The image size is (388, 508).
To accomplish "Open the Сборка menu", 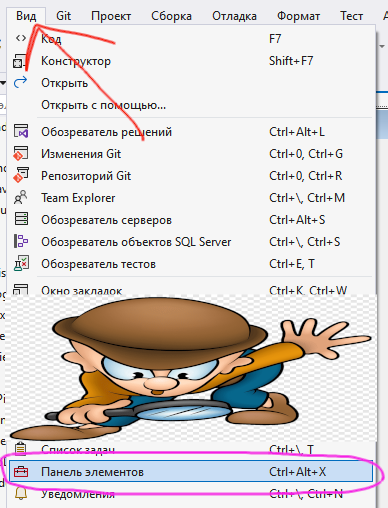I will (171, 16).
